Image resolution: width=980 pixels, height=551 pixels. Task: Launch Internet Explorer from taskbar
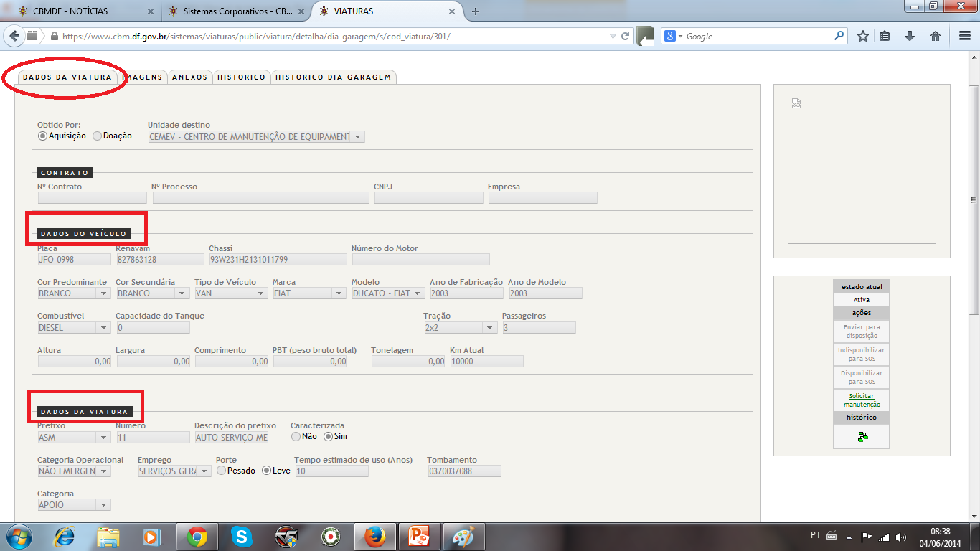64,536
